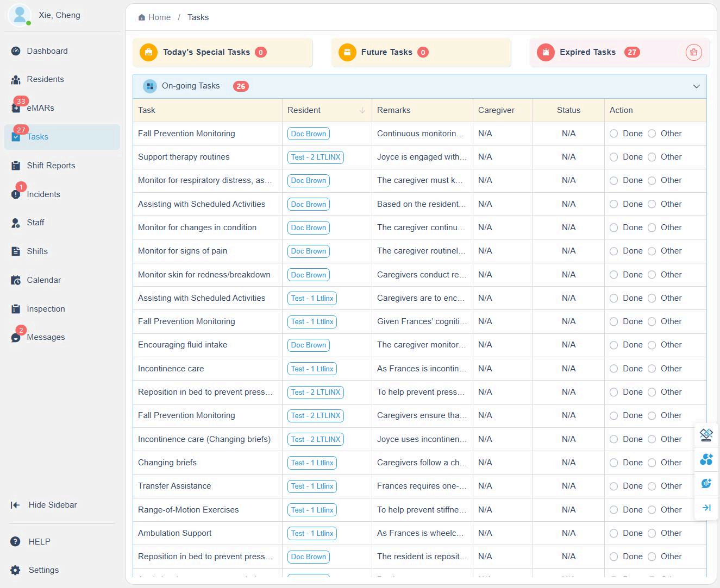Select Other for Monitor for signs of pain
The width and height of the screenshot is (720, 588).
click(652, 251)
